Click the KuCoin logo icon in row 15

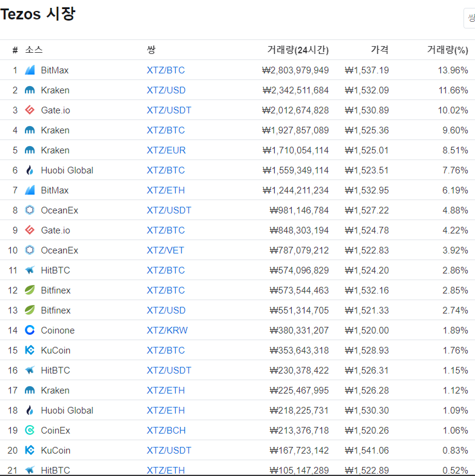click(30, 350)
